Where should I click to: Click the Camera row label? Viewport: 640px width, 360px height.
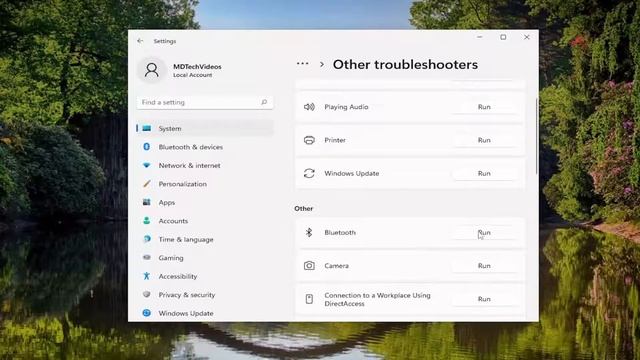[336, 266]
